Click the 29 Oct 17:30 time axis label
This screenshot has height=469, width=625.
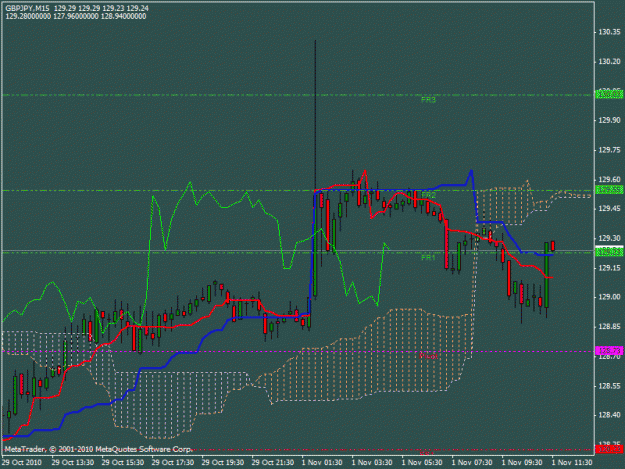click(x=173, y=463)
